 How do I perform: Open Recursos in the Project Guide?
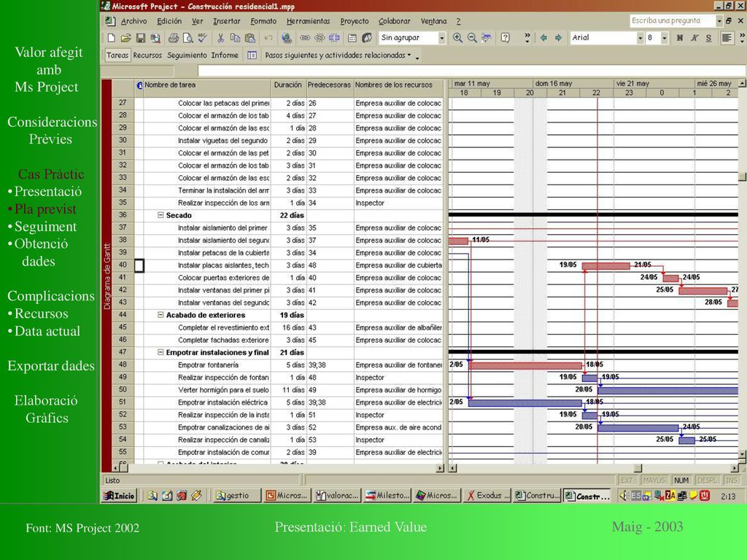tap(147, 55)
